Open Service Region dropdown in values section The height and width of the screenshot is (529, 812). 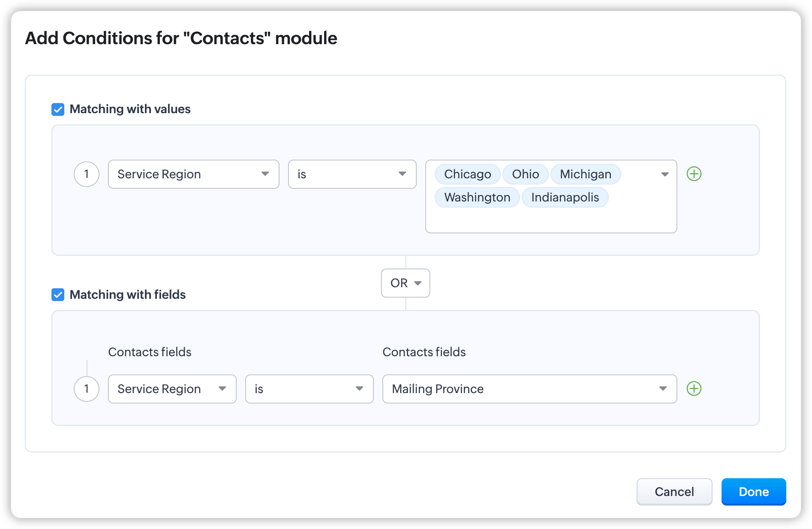[193, 174]
